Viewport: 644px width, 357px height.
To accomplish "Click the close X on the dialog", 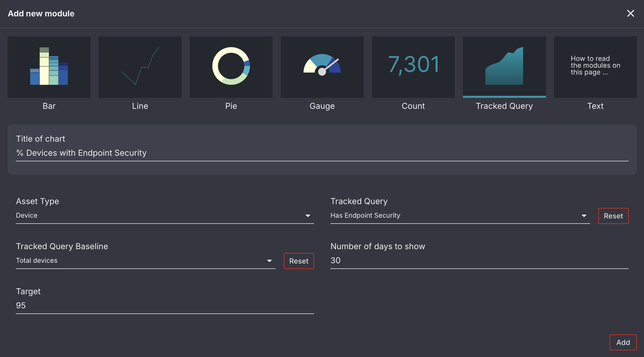I will 631,14.
